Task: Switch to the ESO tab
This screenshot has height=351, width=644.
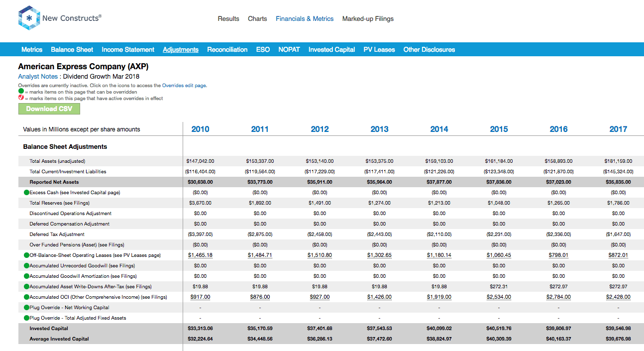Action: [x=263, y=50]
